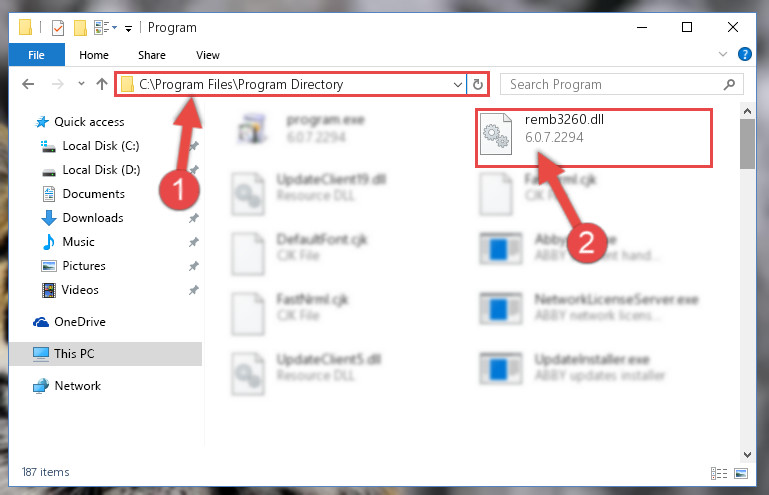Click the Back navigation arrow
This screenshot has width=769, height=495.
(x=28, y=84)
